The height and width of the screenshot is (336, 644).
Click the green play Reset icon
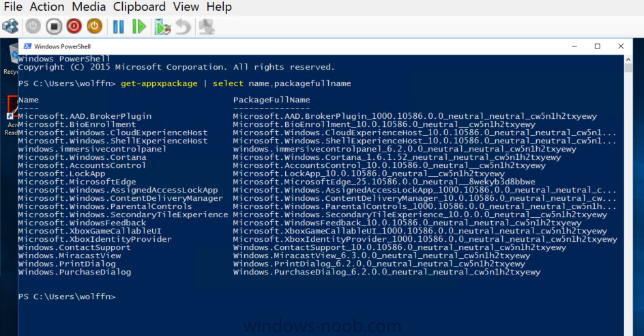138,27
